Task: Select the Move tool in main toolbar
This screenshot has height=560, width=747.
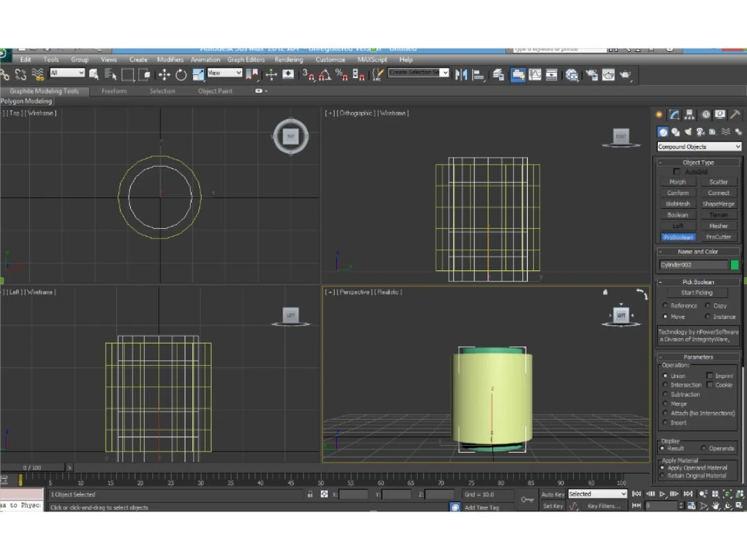Action: 165,74
